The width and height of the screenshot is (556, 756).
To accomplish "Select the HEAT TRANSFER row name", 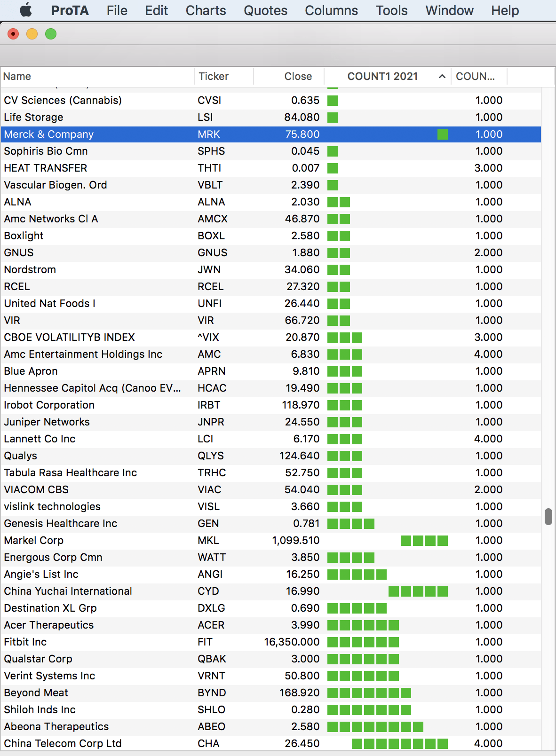I will tap(46, 168).
